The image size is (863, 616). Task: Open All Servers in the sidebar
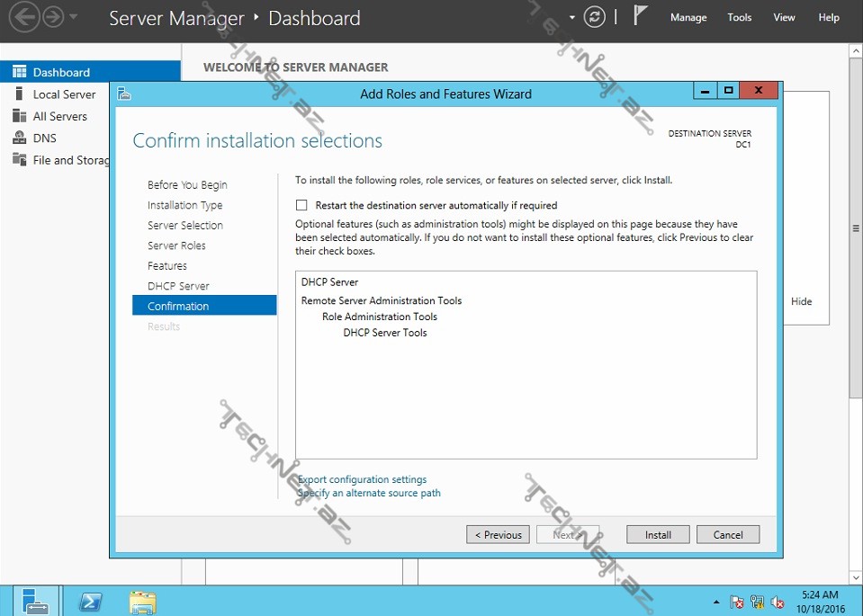click(59, 116)
